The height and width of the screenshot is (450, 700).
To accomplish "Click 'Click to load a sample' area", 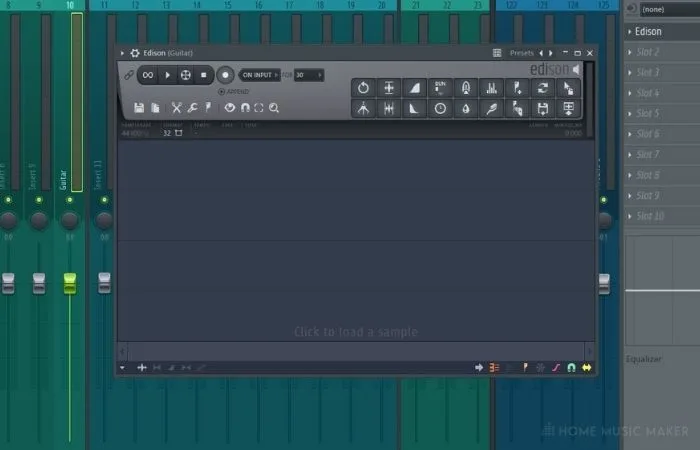I will pos(356,332).
